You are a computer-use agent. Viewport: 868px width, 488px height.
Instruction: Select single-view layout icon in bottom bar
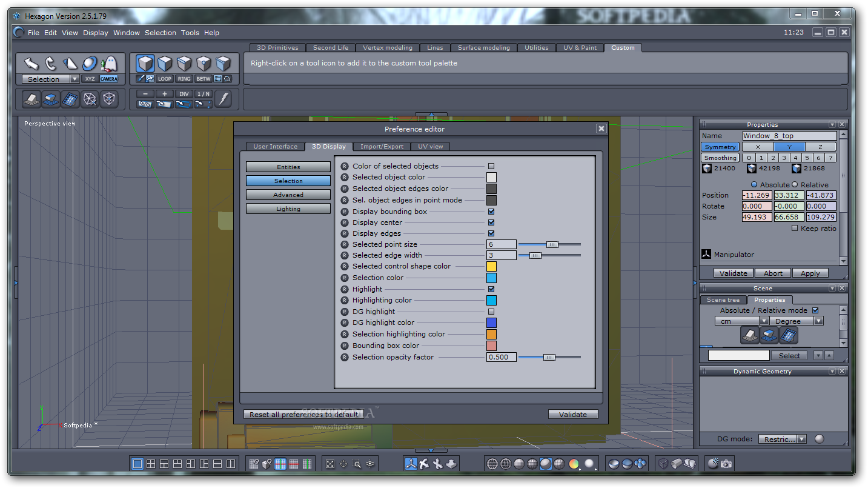point(137,464)
